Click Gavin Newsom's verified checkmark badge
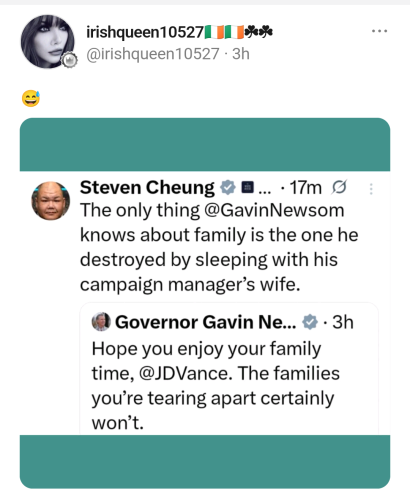This screenshot has width=410, height=500. [x=310, y=322]
